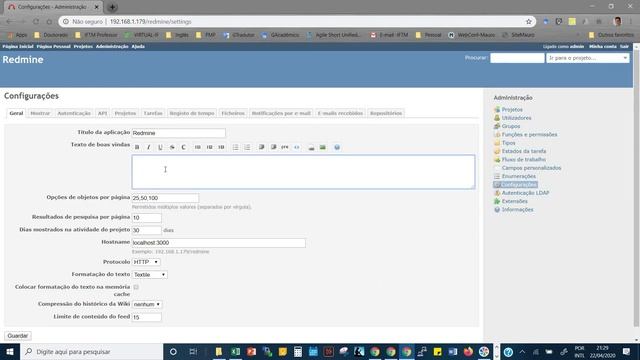
Task: Insert preformatted text with pre icon
Action: click(285, 147)
